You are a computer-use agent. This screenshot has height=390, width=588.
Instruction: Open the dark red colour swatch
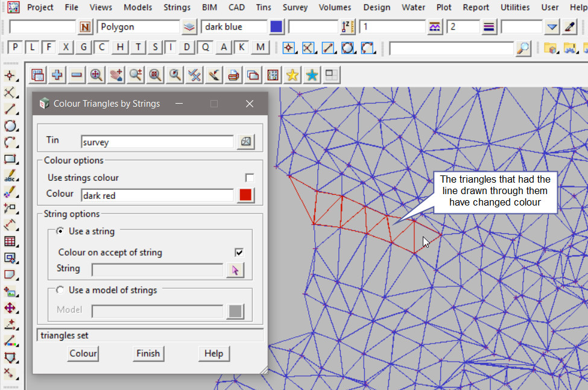point(245,195)
